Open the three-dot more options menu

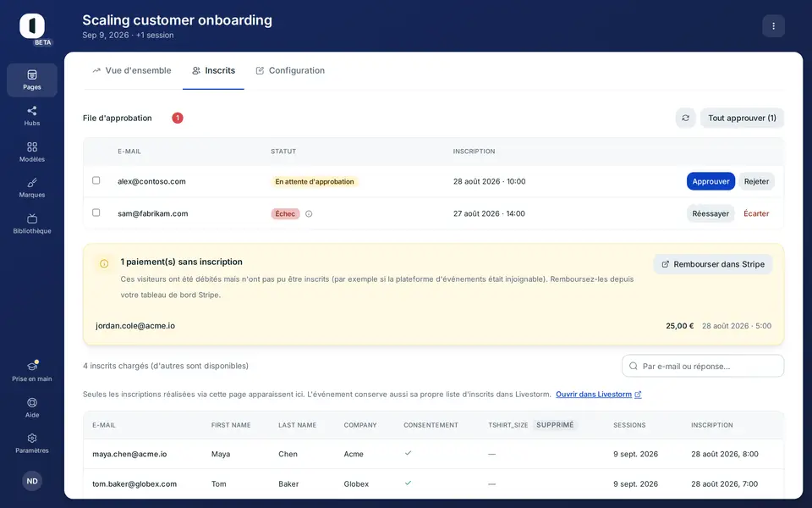pyautogui.click(x=773, y=26)
